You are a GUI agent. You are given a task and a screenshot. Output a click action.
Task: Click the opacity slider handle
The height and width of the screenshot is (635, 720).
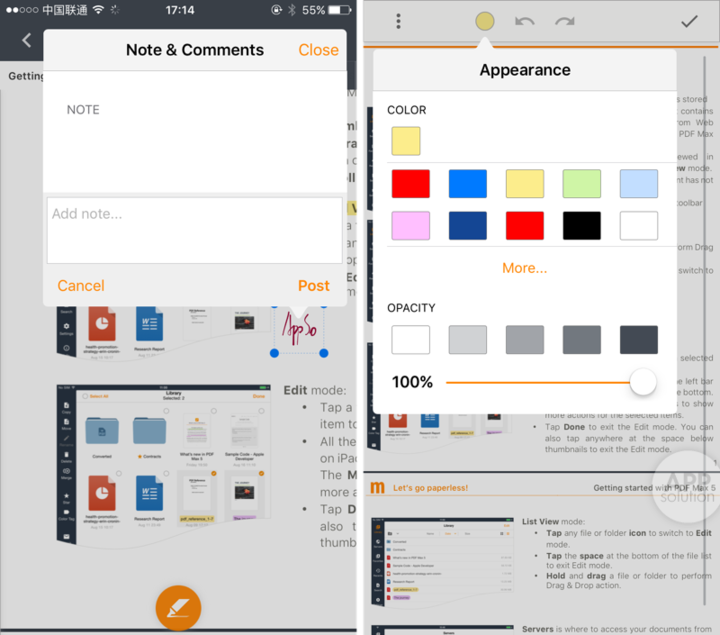point(643,382)
